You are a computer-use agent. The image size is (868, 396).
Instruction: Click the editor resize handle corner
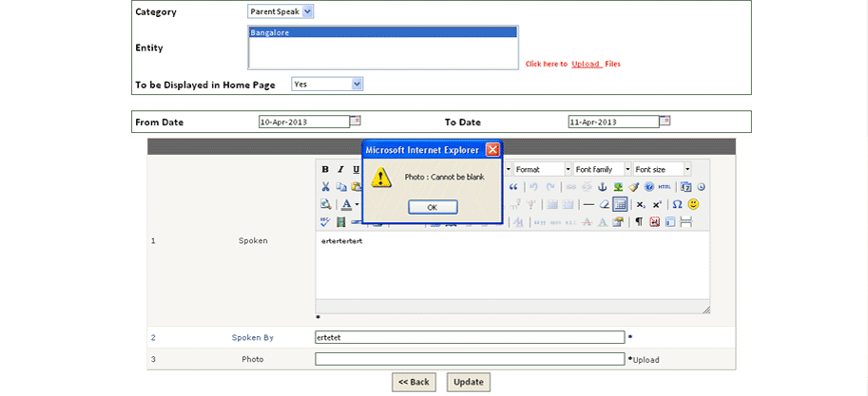click(706, 311)
